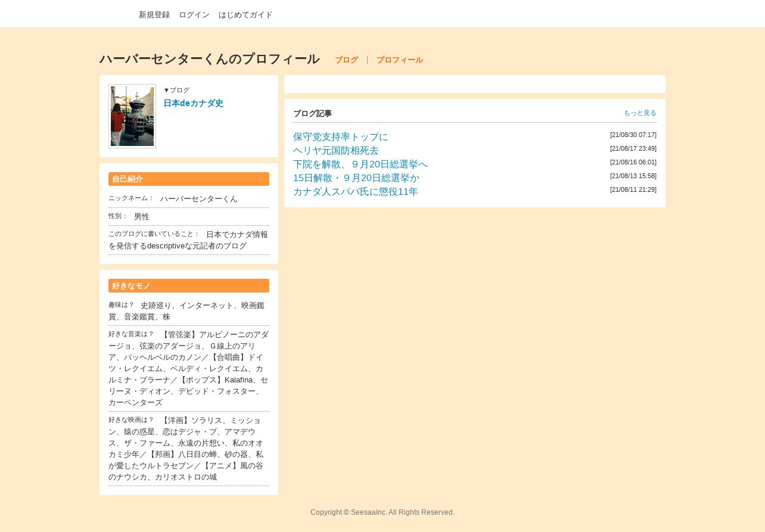Open the 日本deカナダ史 blog link
Viewport: 765px width, 532px height.
(x=193, y=103)
